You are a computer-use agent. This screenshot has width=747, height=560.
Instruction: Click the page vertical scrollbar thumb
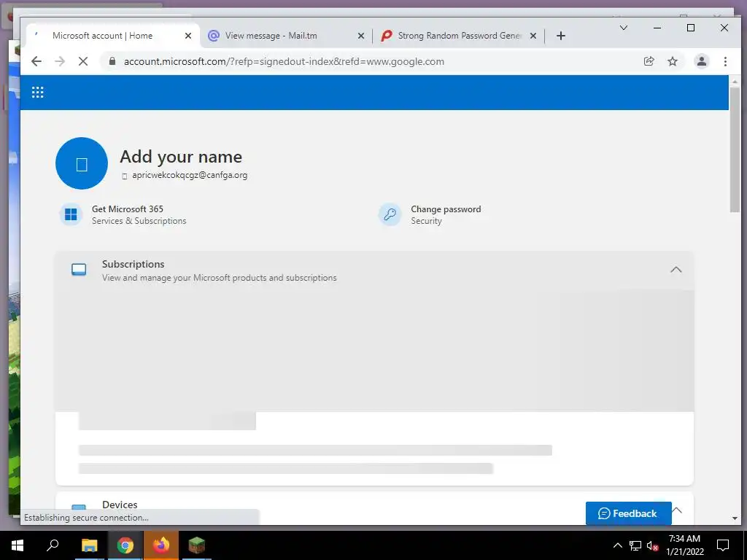coord(735,149)
